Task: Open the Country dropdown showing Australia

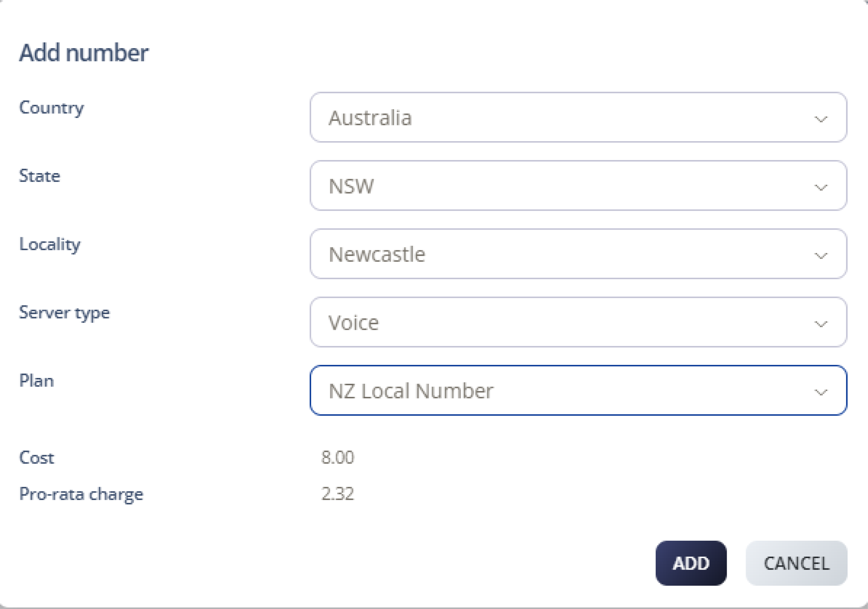Action: (x=578, y=117)
